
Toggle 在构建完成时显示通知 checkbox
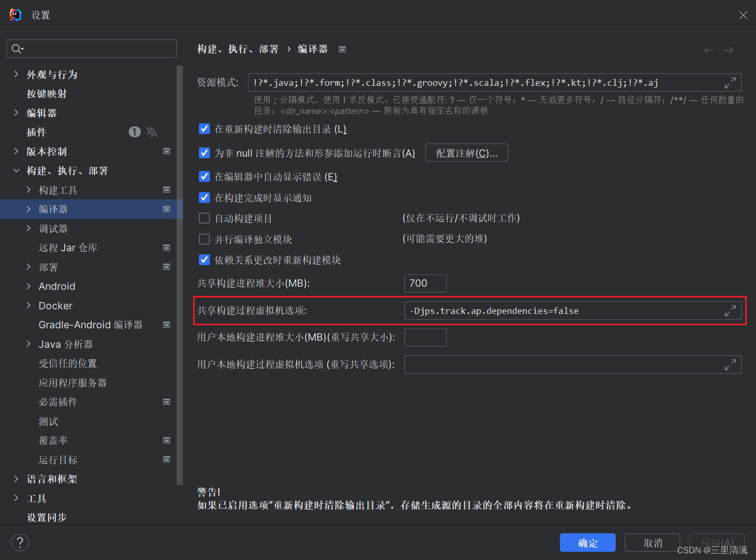pos(204,197)
